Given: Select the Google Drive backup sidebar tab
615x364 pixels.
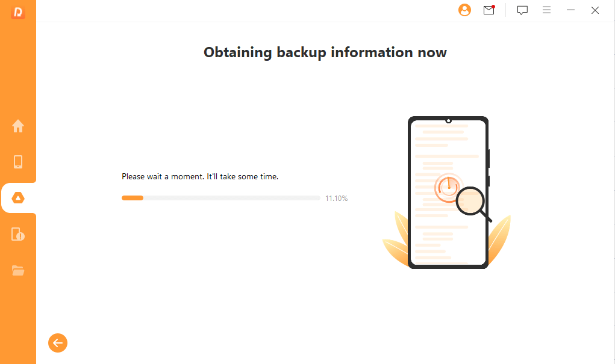Looking at the screenshot, I should (18, 198).
